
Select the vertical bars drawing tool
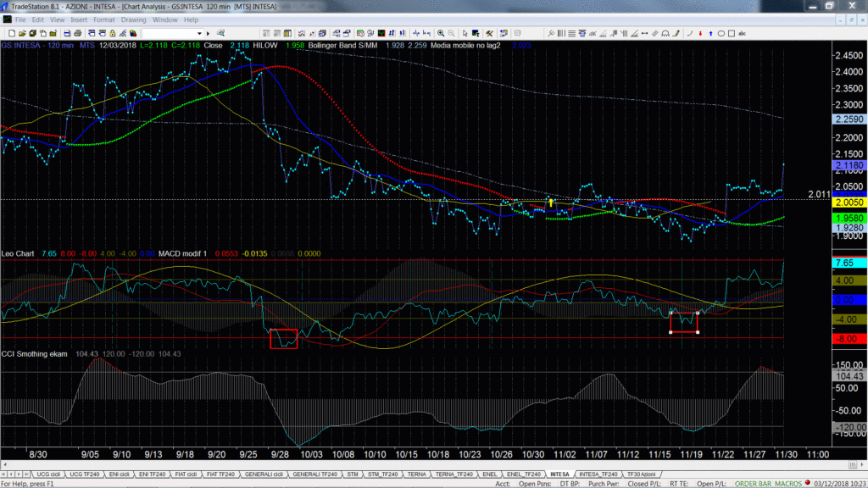click(x=561, y=33)
